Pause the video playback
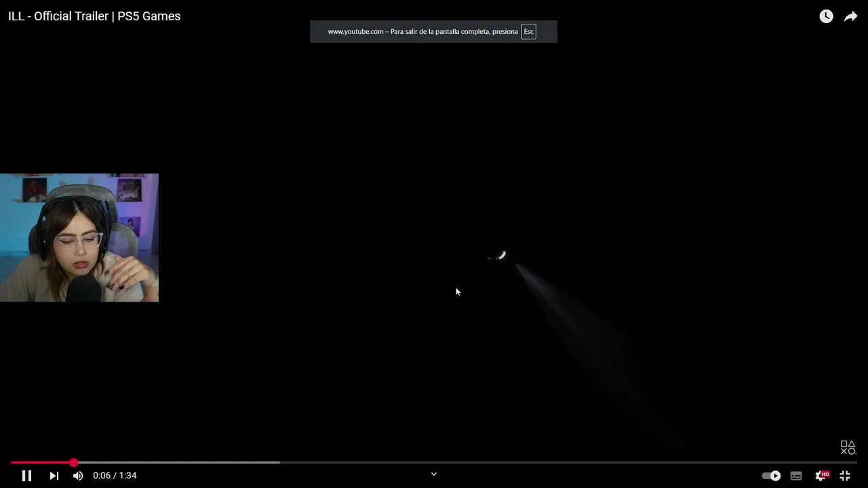This screenshot has height=488, width=868. [26, 476]
